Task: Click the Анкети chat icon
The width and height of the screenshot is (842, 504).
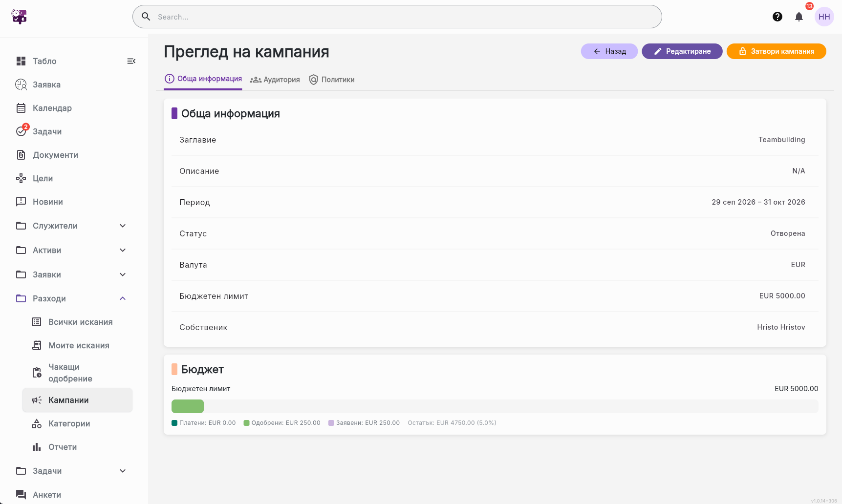Action: (x=21, y=495)
